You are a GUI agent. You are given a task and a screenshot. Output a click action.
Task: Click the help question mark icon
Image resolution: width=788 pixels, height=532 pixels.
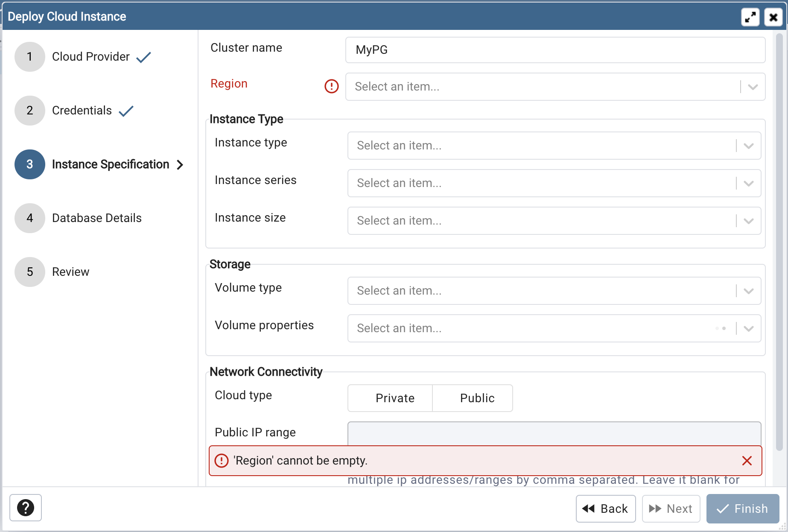pyautogui.click(x=26, y=508)
